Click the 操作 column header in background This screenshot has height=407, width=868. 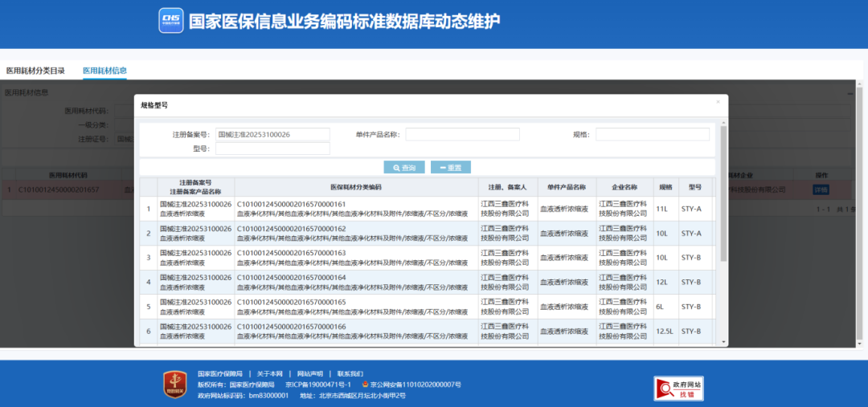821,175
